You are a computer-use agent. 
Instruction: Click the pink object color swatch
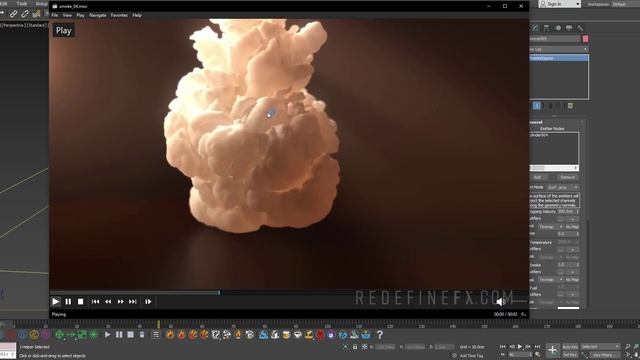(x=585, y=39)
